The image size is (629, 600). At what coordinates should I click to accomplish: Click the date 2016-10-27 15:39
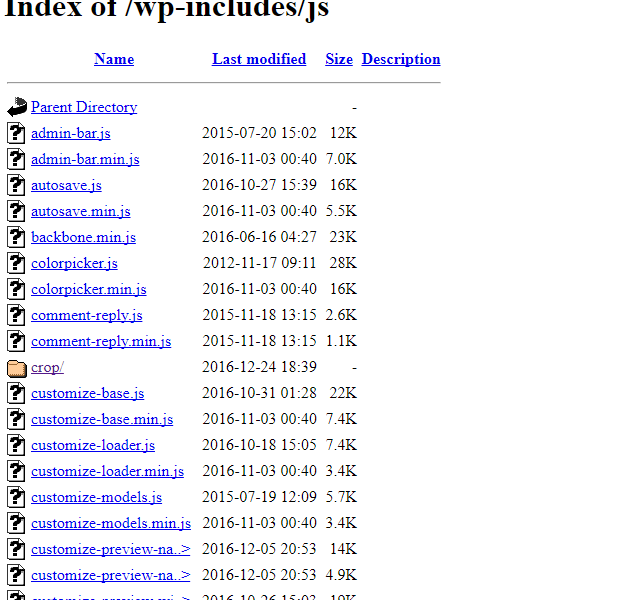[259, 185]
